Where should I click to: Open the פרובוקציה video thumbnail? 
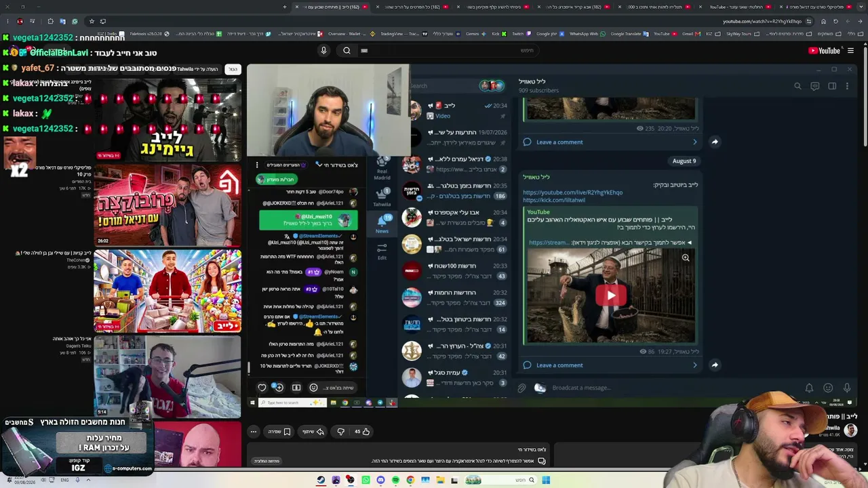pos(167,205)
